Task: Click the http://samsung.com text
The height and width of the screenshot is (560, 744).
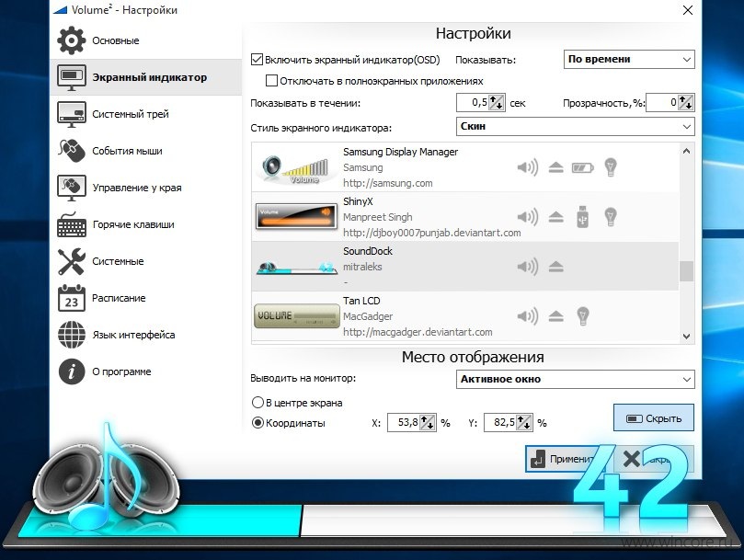Action: [x=388, y=183]
